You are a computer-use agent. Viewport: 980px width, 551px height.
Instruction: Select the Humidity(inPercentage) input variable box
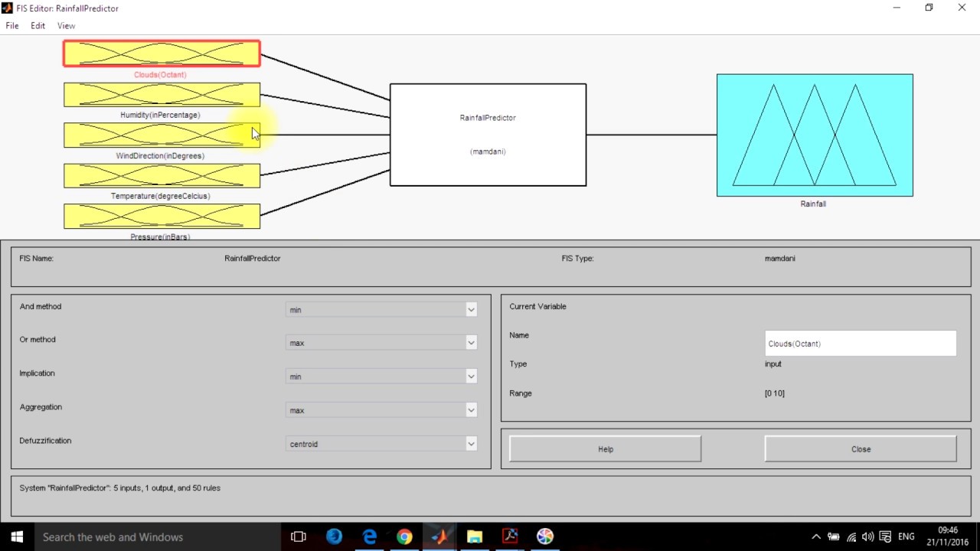coord(162,95)
